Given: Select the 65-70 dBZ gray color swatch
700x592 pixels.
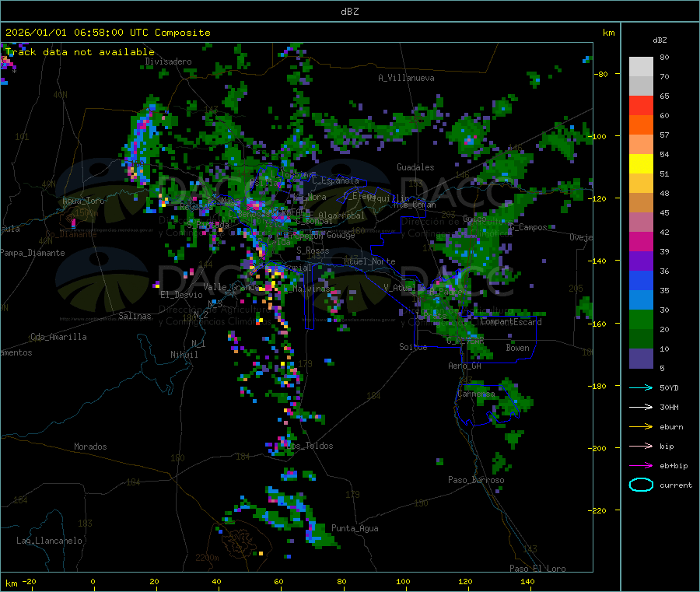Looking at the screenshot, I should click(x=641, y=86).
